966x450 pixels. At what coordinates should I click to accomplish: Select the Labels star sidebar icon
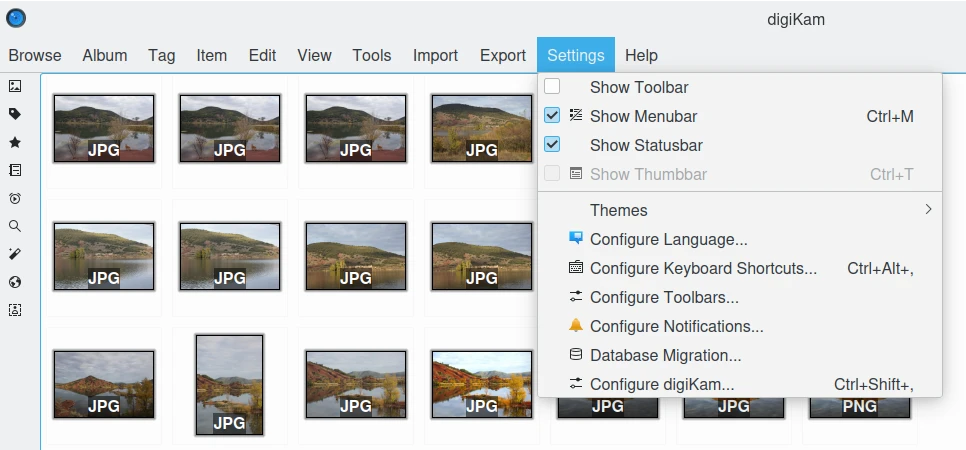point(15,142)
